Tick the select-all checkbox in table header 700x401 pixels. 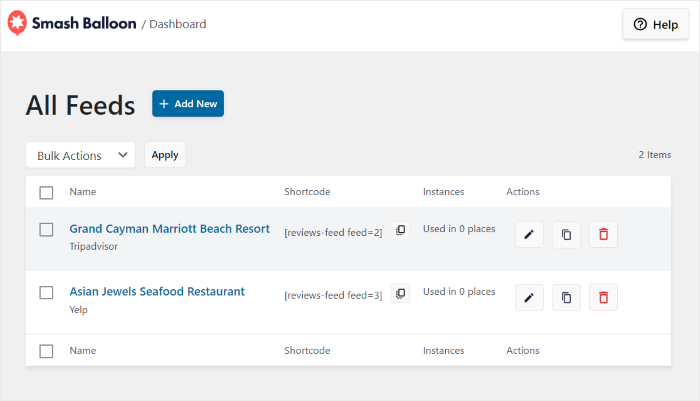tap(46, 192)
